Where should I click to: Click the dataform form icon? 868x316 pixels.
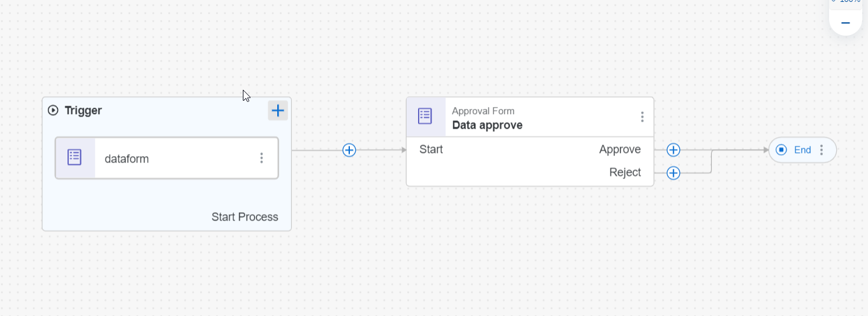click(x=75, y=158)
